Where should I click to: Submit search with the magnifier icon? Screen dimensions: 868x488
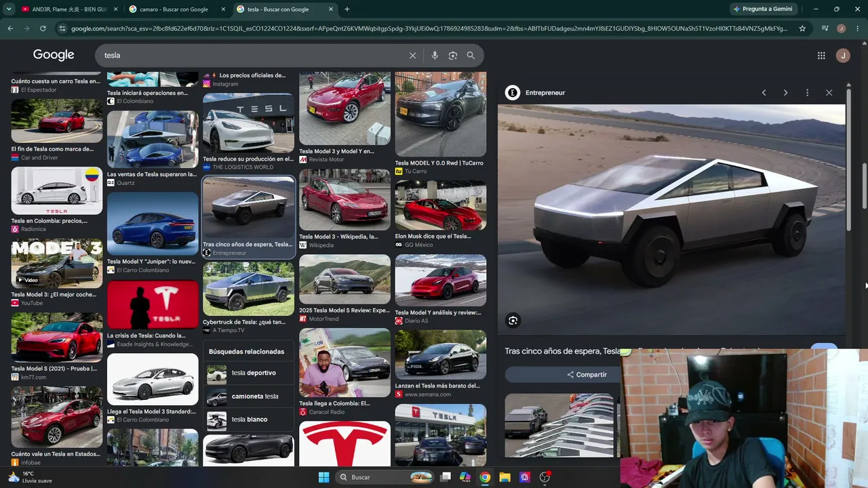point(471,56)
